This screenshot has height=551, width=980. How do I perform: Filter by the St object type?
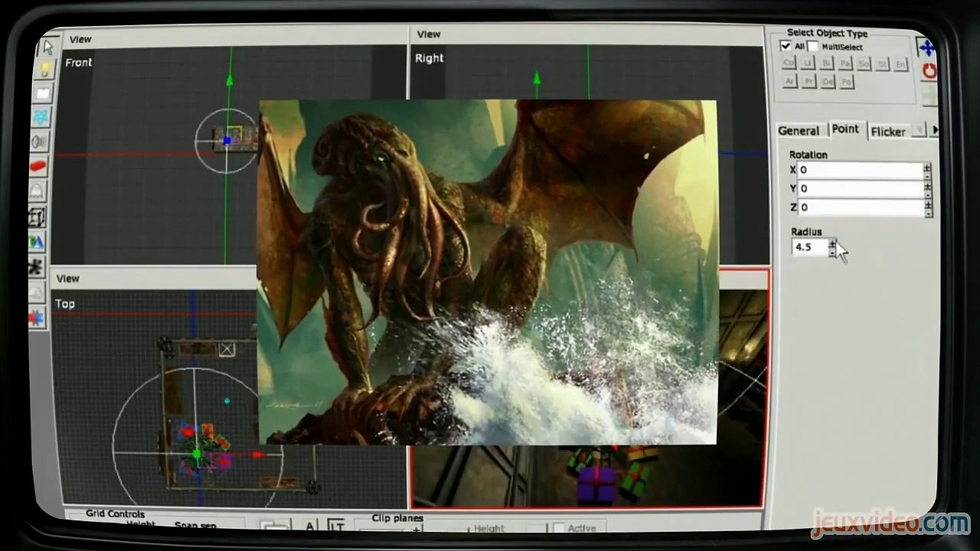[882, 64]
